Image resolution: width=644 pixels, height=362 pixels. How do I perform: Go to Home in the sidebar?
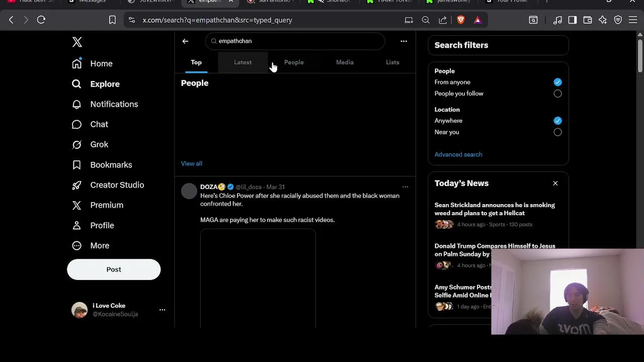[92, 64]
